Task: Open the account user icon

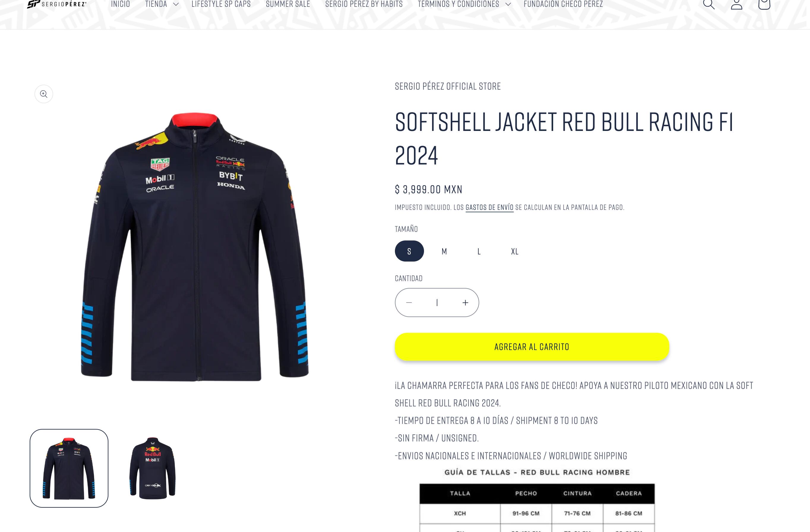Action: [736, 4]
